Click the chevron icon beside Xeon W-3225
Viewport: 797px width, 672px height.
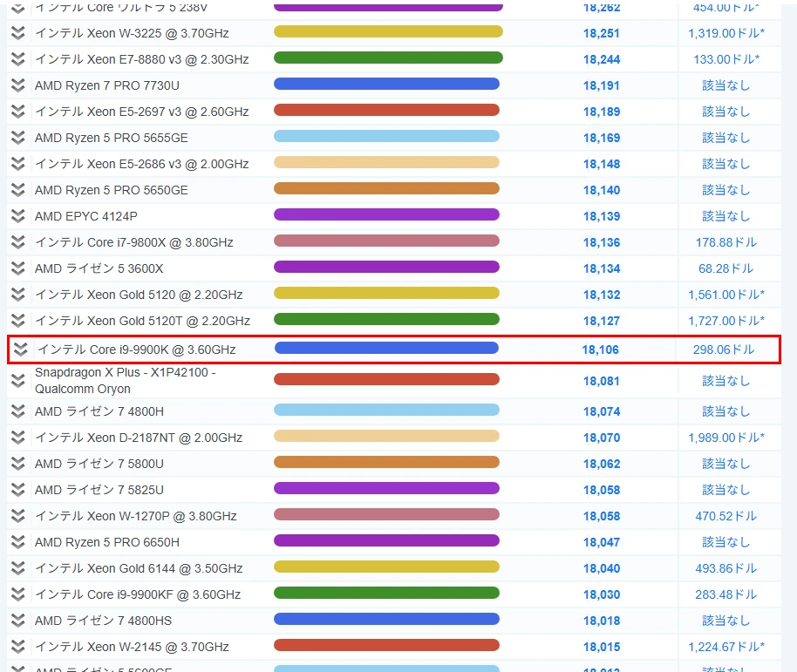tap(17, 33)
